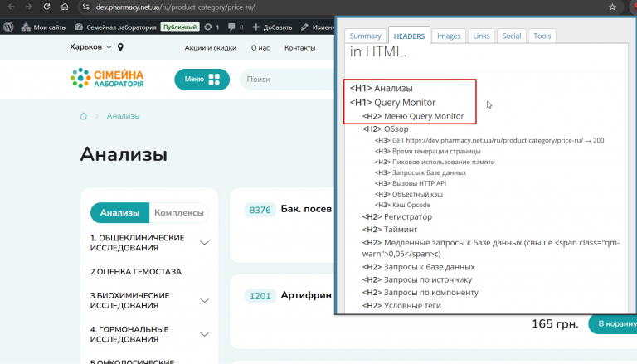Viewport: 637px width, 364px height.
Task: Open the Харьков city dropdown
Action: point(90,47)
